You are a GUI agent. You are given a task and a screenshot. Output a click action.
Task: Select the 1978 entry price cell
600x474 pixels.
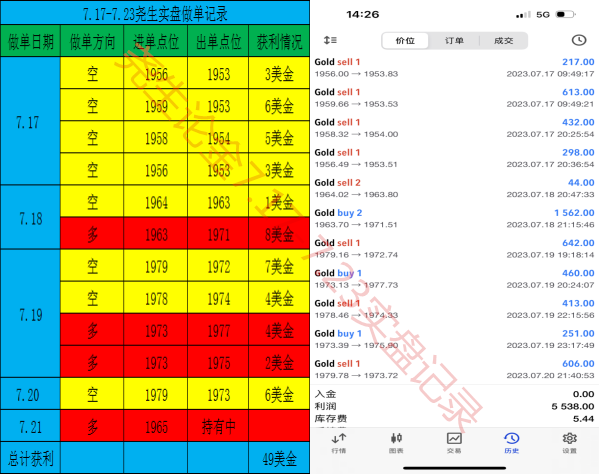point(156,298)
